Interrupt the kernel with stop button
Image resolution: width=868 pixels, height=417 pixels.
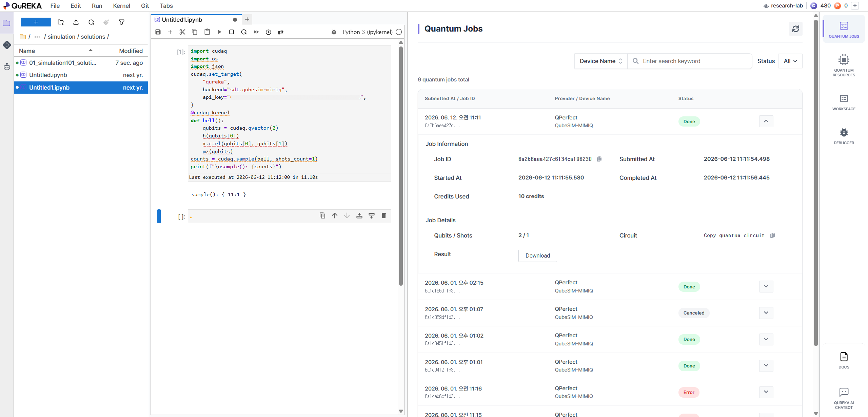pos(232,32)
